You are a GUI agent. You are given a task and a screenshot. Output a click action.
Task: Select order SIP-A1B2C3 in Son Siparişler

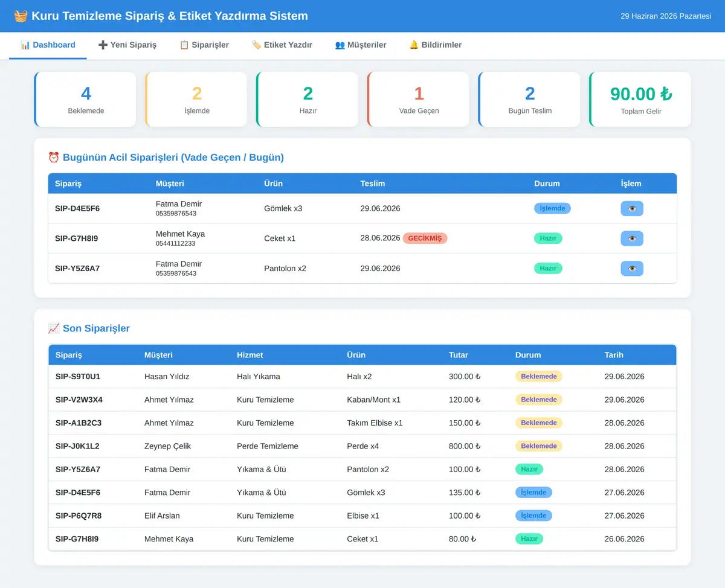point(79,423)
